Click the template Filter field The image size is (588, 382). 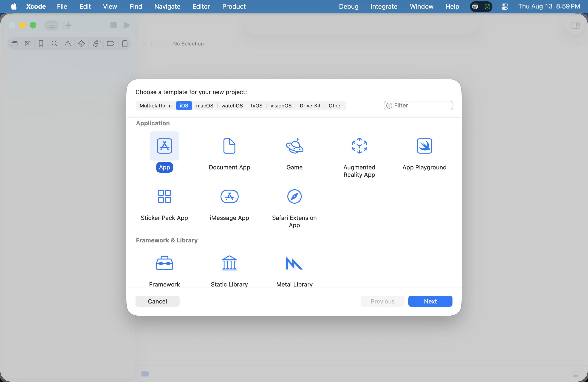[x=418, y=106]
